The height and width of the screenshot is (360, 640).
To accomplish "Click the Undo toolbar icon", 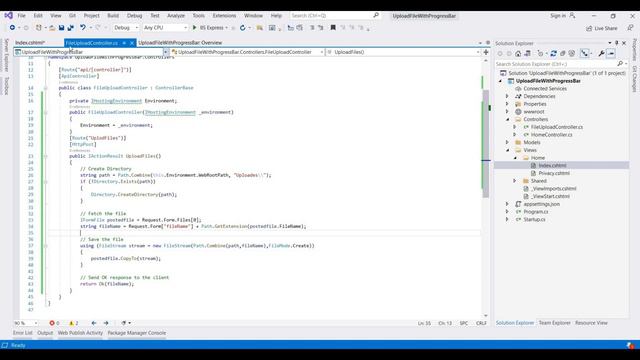I will [x=83, y=28].
